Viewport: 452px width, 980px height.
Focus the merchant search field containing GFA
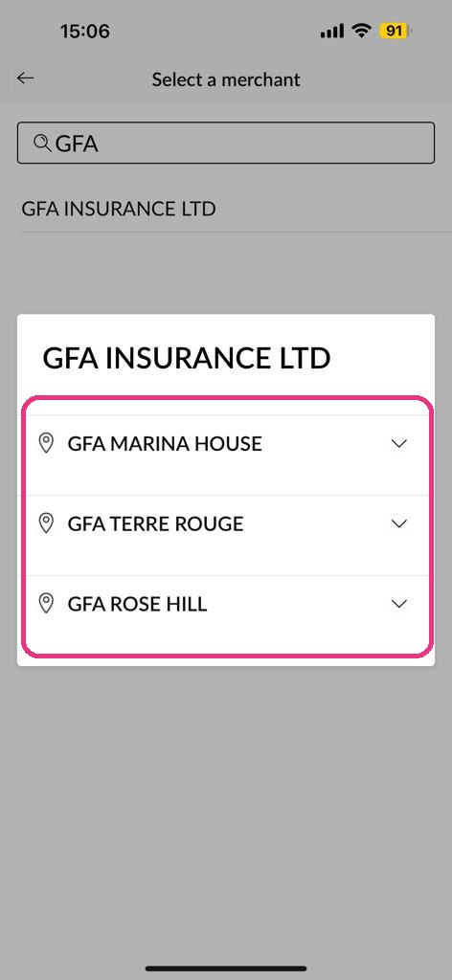coord(226,144)
